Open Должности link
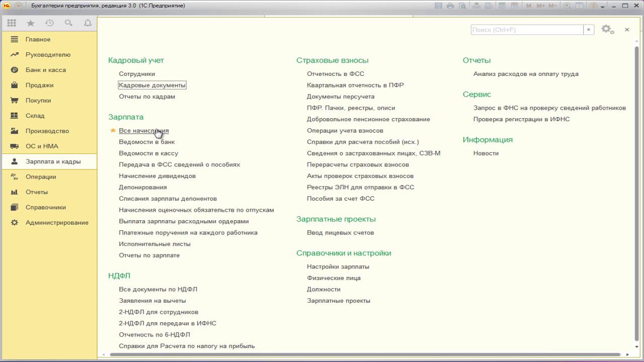 pos(324,289)
